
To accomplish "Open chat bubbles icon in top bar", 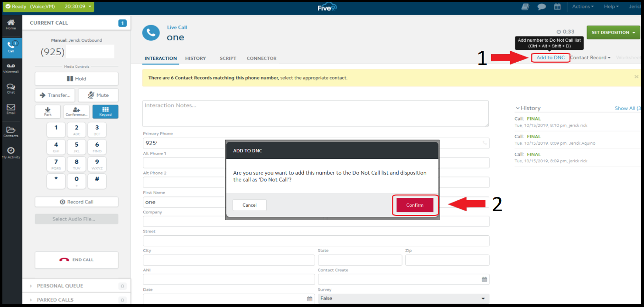I will click(541, 7).
